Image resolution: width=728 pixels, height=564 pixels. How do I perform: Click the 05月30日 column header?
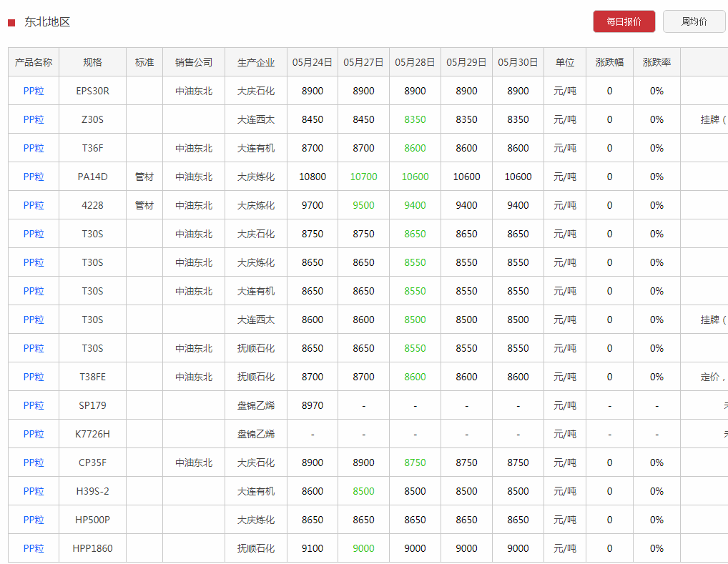click(x=518, y=62)
